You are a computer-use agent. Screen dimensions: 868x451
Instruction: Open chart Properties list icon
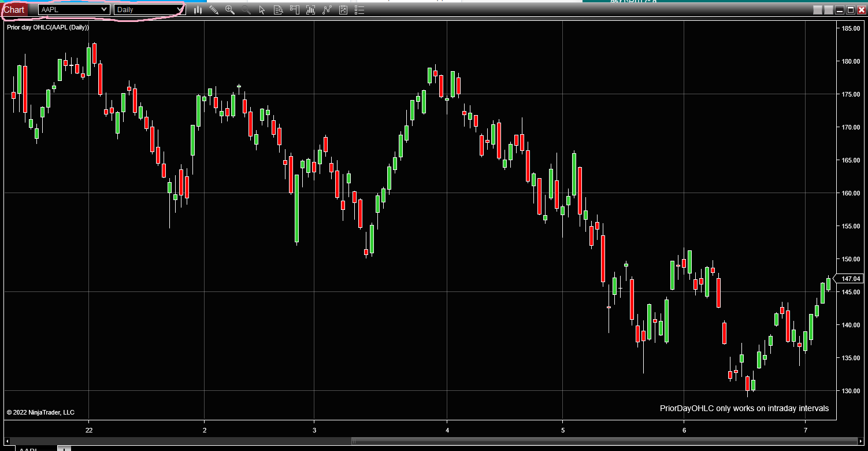pyautogui.click(x=359, y=10)
